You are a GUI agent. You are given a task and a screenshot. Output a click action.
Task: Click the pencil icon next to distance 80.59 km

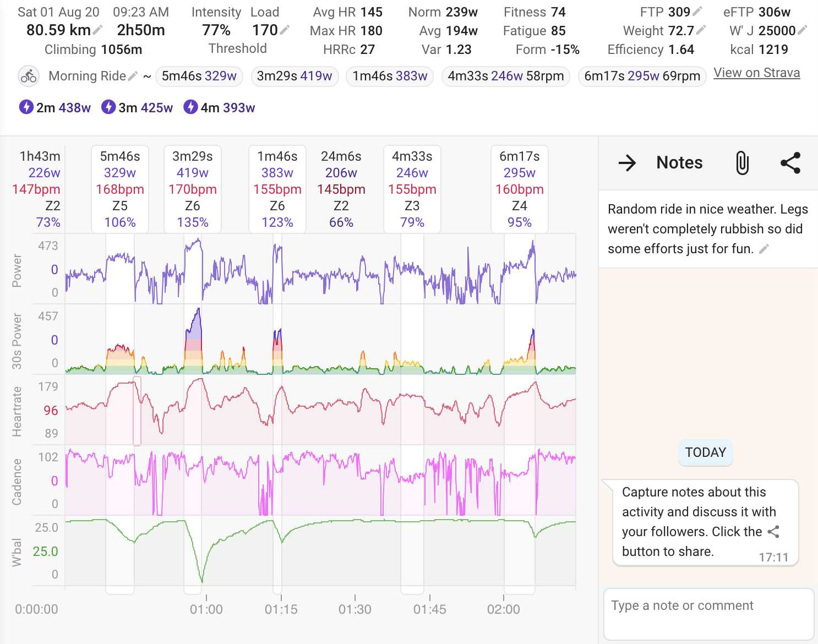coord(98,30)
